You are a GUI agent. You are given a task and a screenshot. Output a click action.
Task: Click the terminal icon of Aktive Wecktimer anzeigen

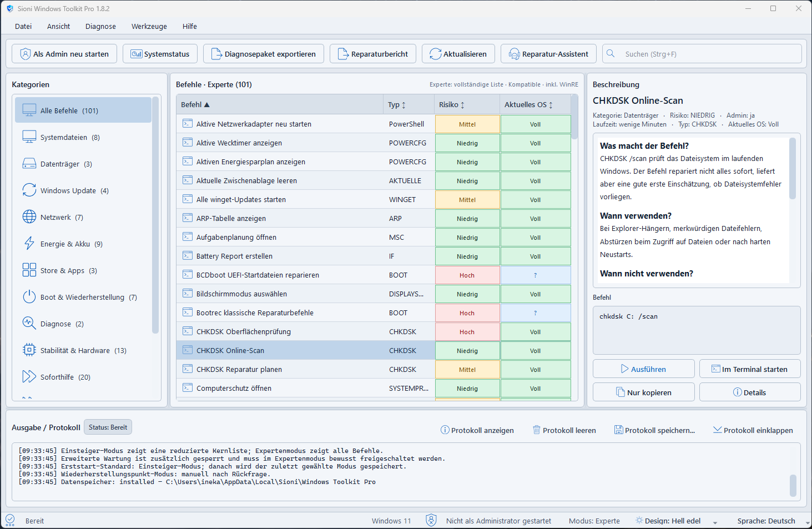(x=188, y=143)
